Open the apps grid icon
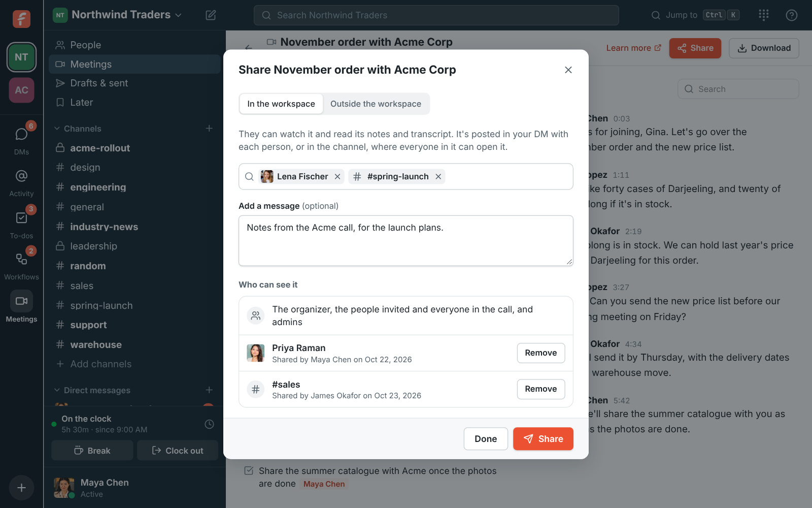This screenshot has height=508, width=812. point(764,15)
